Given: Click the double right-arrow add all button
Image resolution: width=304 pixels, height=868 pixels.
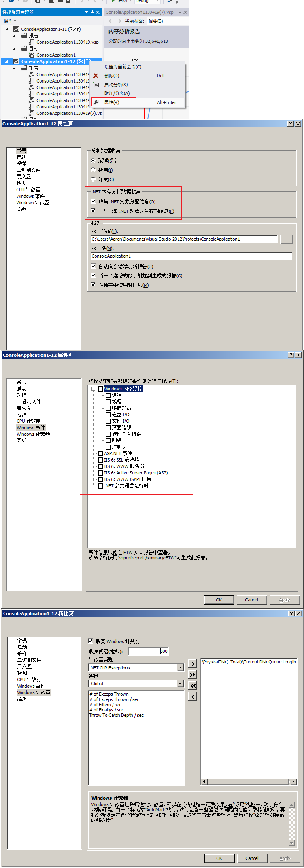Looking at the screenshot, I should (x=193, y=675).
